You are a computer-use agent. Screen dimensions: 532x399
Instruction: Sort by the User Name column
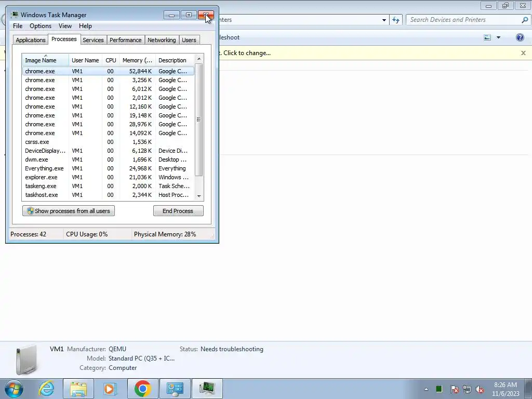pyautogui.click(x=85, y=60)
